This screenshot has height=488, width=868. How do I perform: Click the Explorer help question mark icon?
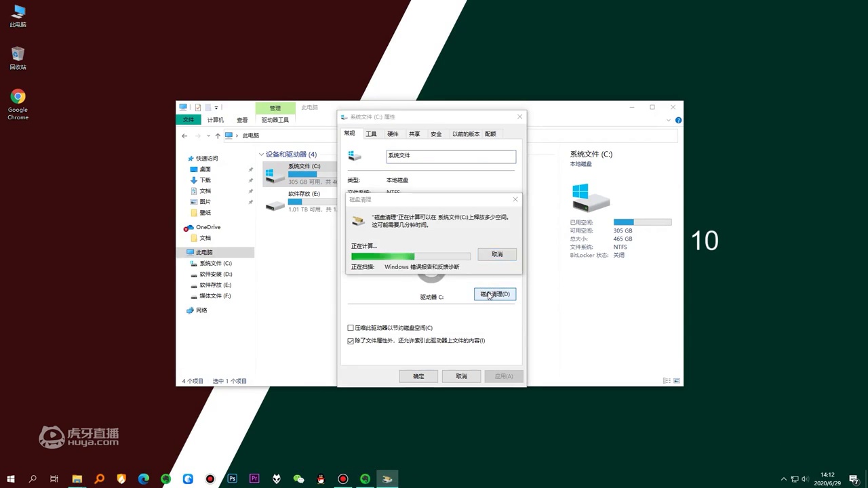(x=678, y=120)
